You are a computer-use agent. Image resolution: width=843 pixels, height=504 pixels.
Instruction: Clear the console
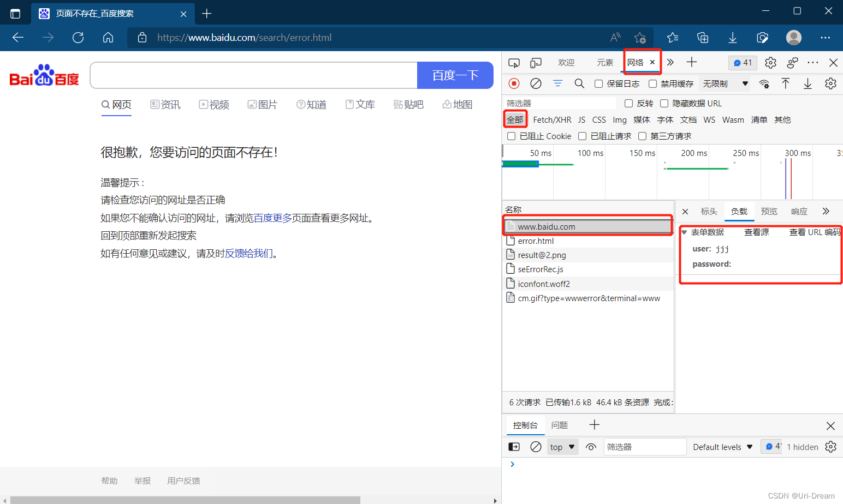(x=536, y=447)
